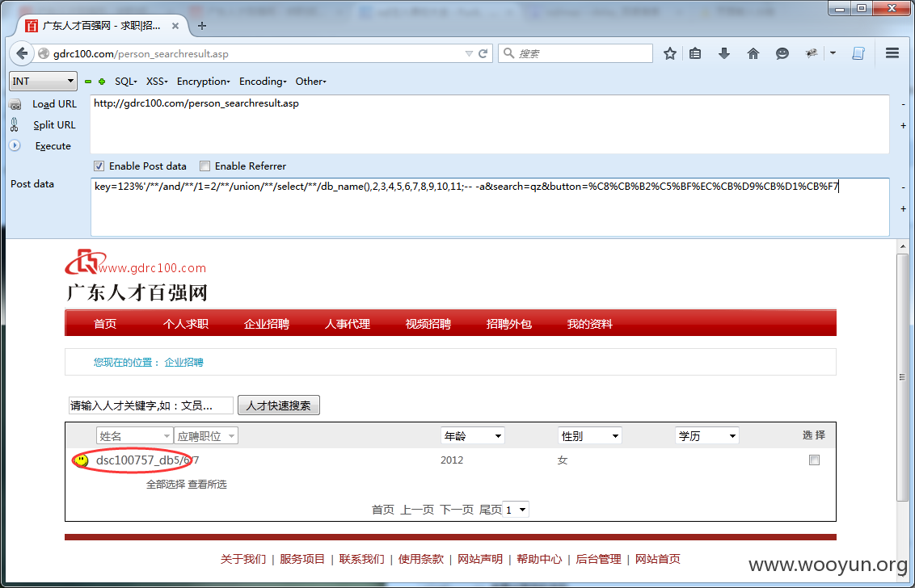Click into the Post data text field

pos(490,207)
